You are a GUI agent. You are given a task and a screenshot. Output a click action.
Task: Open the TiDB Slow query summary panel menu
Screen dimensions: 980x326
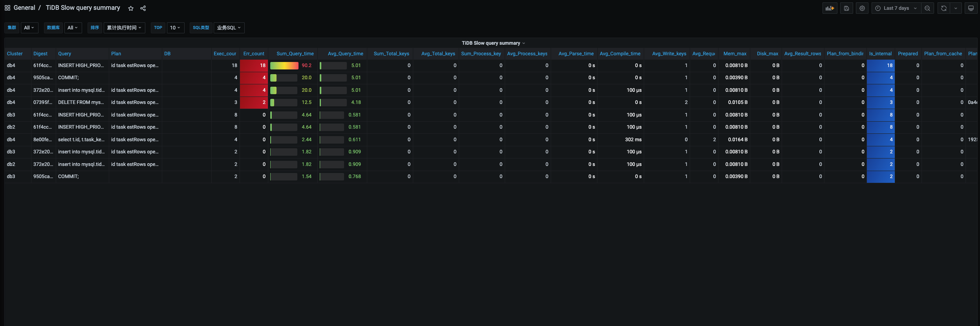493,43
